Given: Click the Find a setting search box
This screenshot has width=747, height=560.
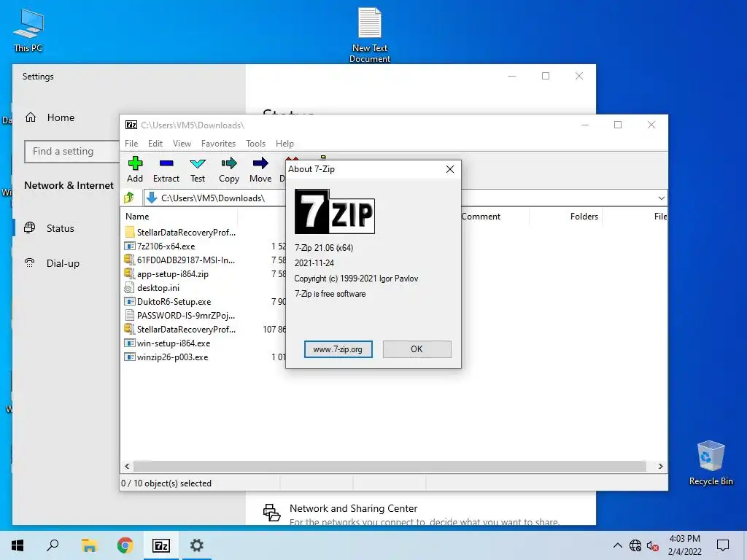Looking at the screenshot, I should click(71, 152).
